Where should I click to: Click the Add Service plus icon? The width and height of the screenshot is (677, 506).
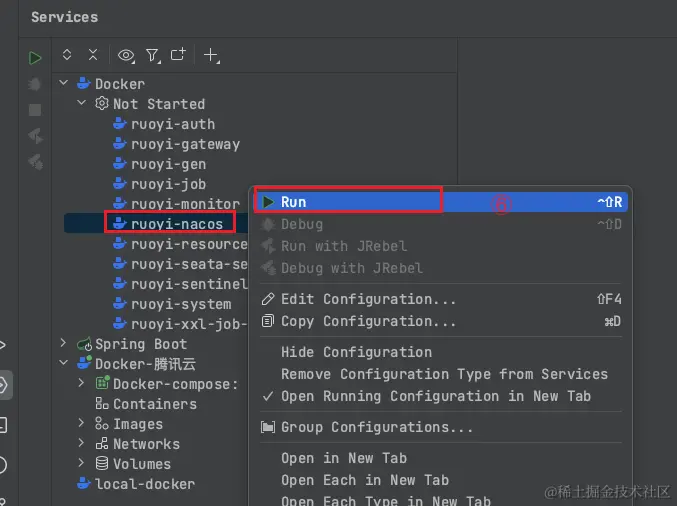212,55
